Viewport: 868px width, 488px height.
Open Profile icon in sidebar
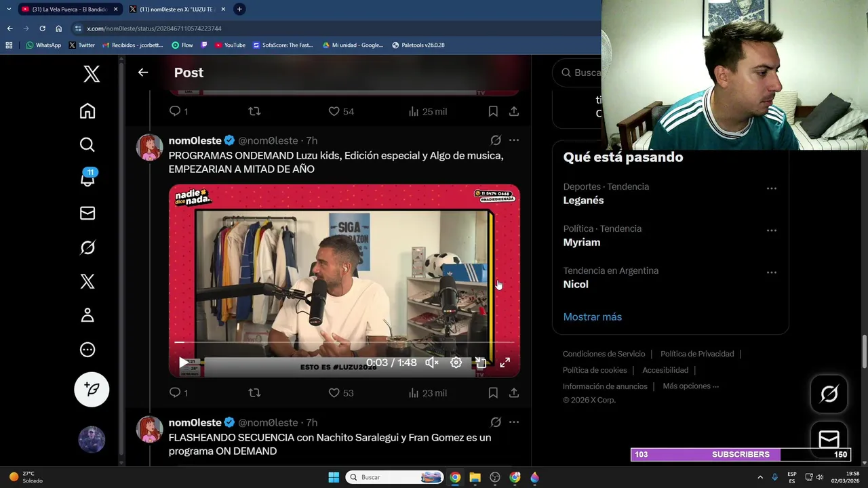tap(87, 315)
